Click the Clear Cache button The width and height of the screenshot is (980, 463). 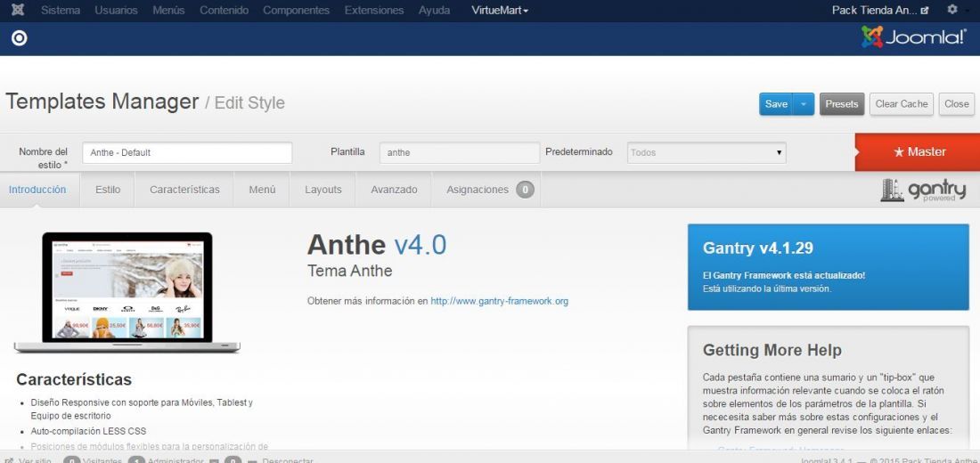pyautogui.click(x=902, y=103)
